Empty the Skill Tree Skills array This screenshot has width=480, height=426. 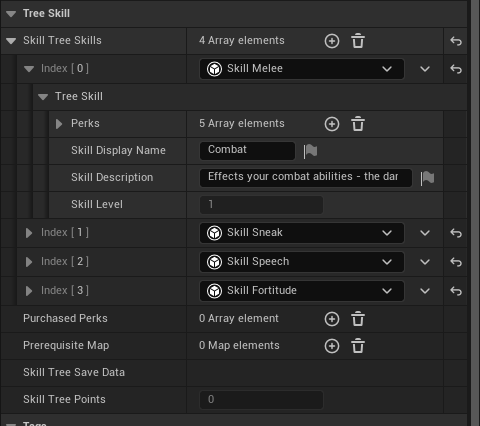point(358,41)
